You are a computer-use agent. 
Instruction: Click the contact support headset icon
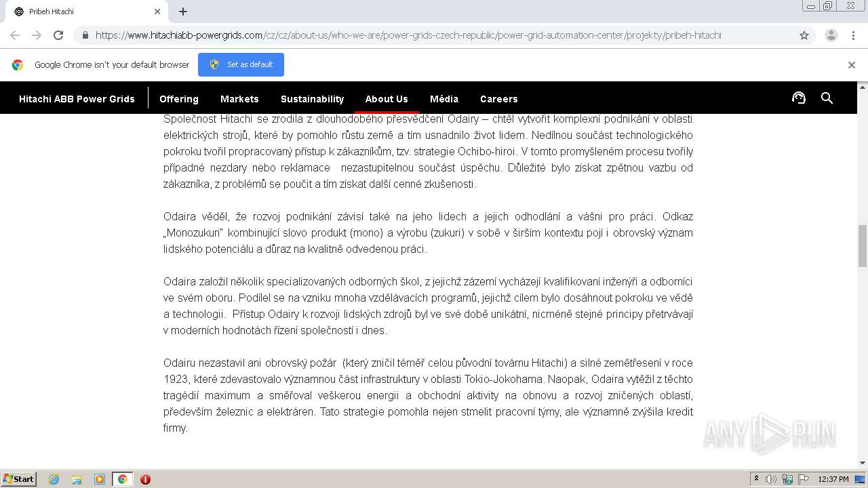tap(799, 98)
